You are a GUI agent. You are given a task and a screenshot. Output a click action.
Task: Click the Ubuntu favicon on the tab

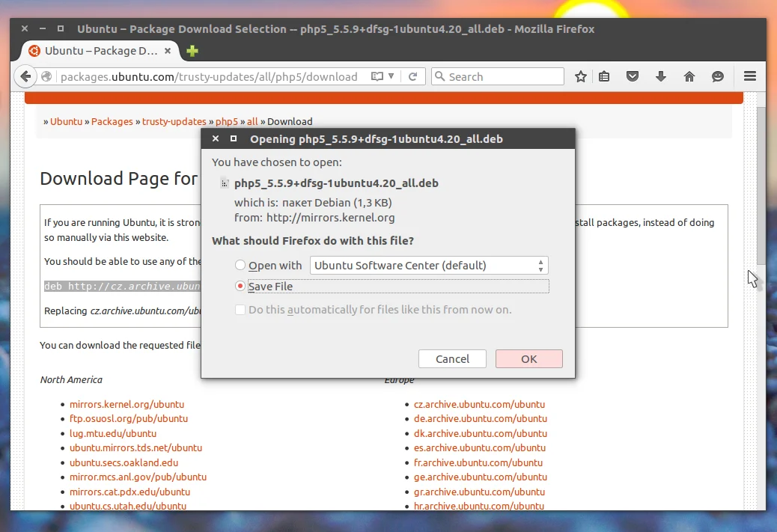(34, 51)
